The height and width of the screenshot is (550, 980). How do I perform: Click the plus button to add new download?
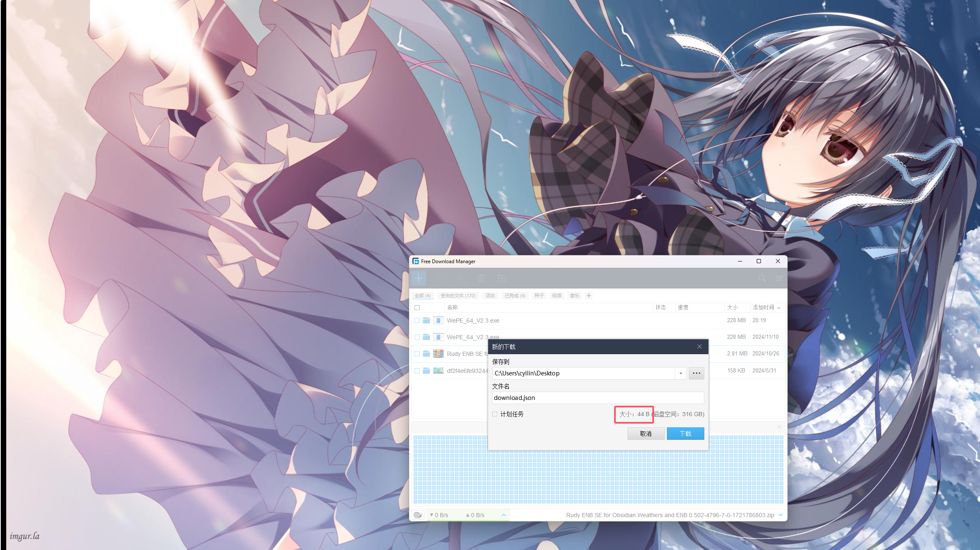coord(419,278)
